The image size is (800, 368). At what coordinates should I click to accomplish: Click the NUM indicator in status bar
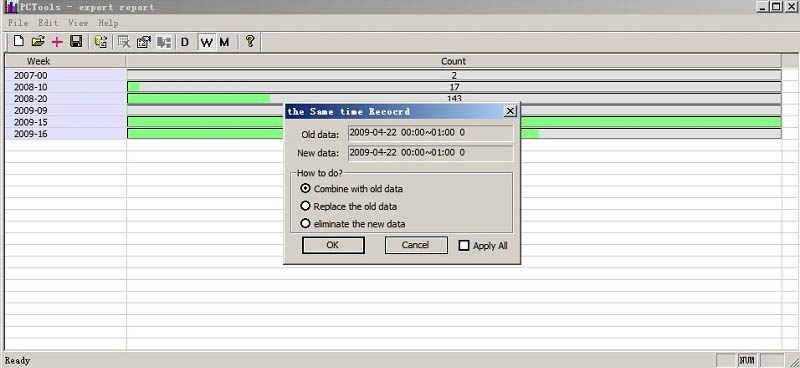746,360
